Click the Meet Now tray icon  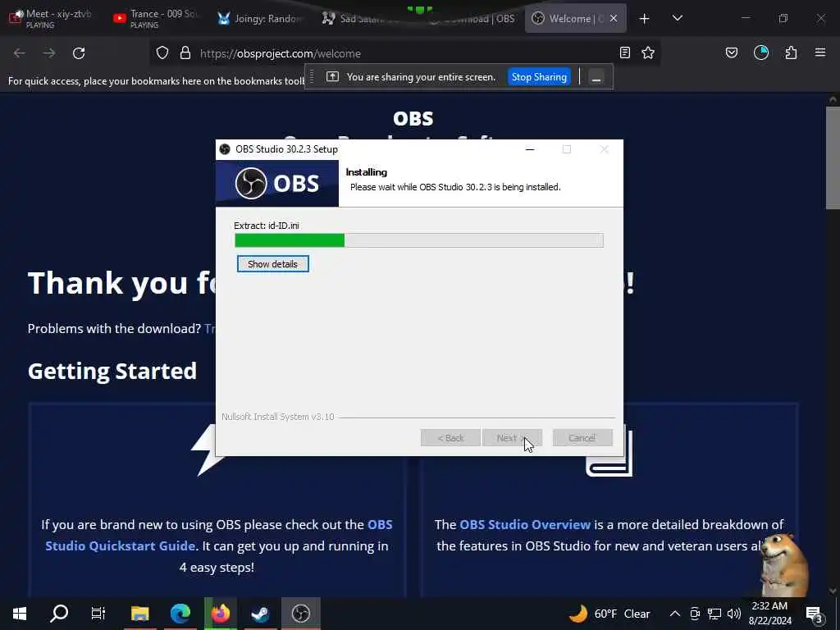(695, 614)
